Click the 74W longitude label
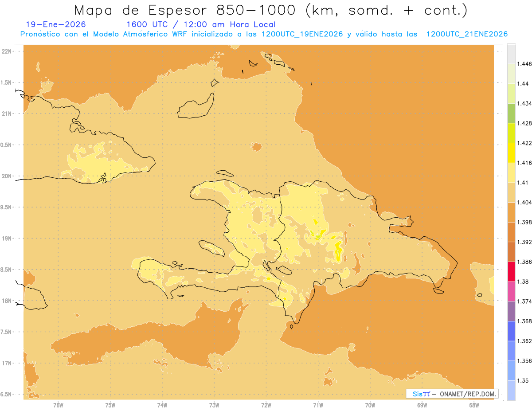This screenshot has height=411, width=532. point(162,404)
